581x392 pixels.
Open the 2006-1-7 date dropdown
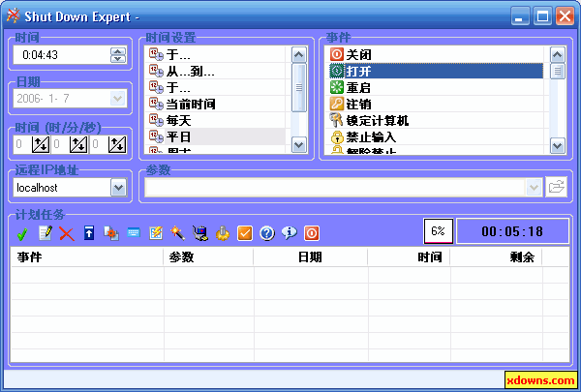tap(118, 99)
